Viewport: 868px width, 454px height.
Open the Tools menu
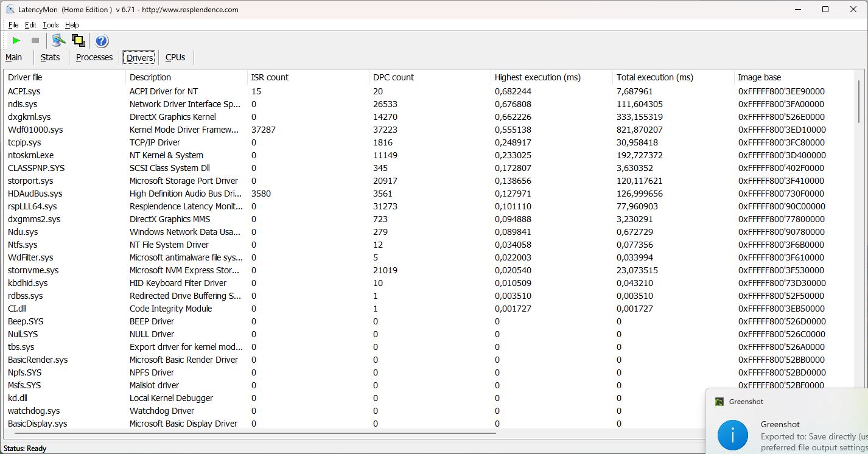[x=51, y=25]
